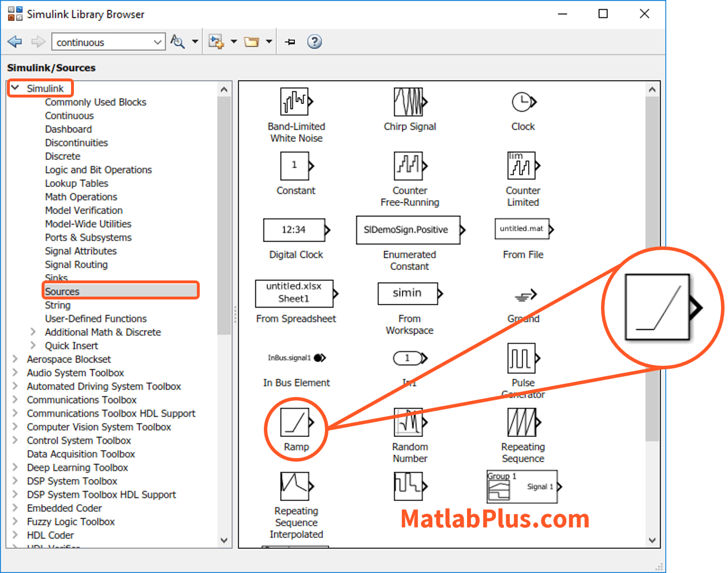The height and width of the screenshot is (573, 728).
Task: Select Math Operations in the tree
Action: 81,197
